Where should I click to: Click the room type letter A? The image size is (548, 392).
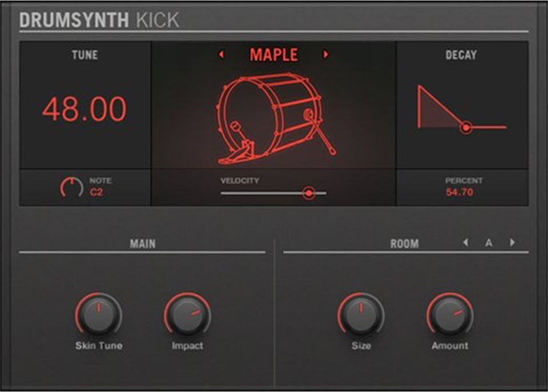pyautogui.click(x=489, y=243)
